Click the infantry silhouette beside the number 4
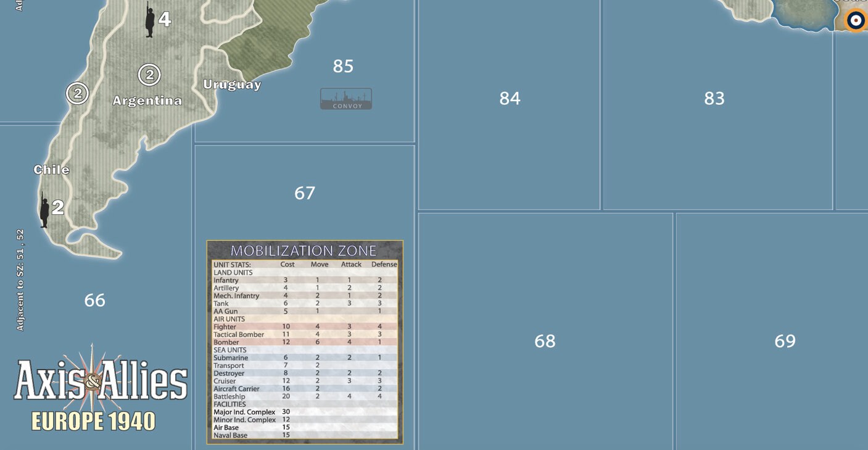Screen dimensions: 868x450 tap(149, 19)
